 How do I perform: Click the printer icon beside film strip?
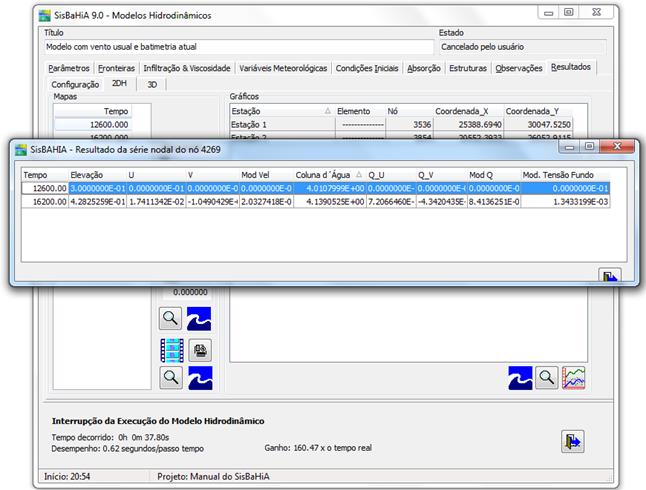[200, 351]
